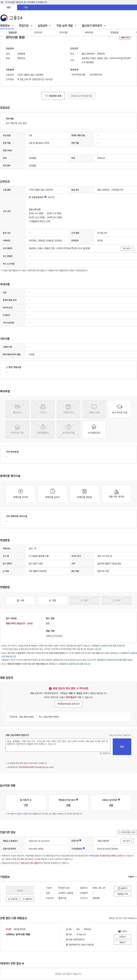Screen dimensions: 137x980
Task: Open 인터넷피해구제센터 remedy link
Action: click(x=36, y=767)
